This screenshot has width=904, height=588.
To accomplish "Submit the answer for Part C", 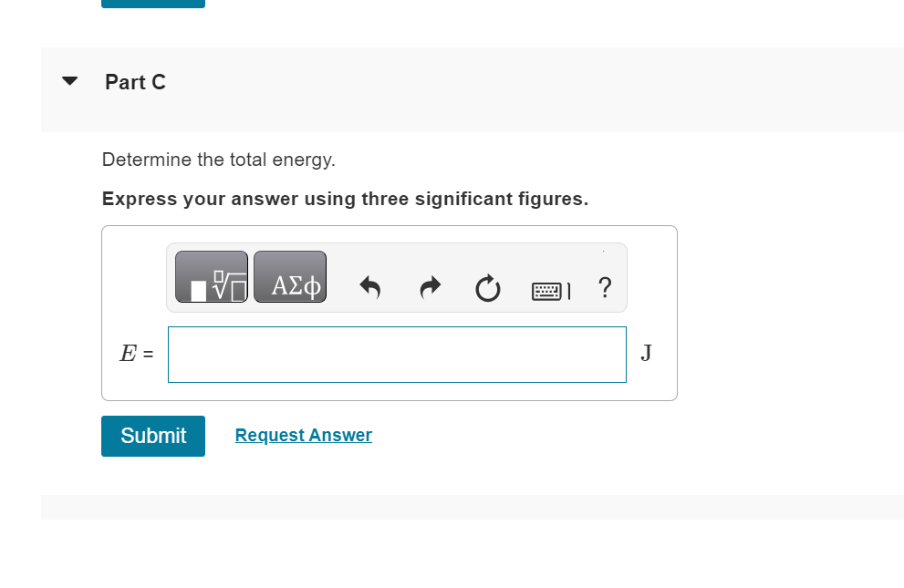I will tap(152, 436).
